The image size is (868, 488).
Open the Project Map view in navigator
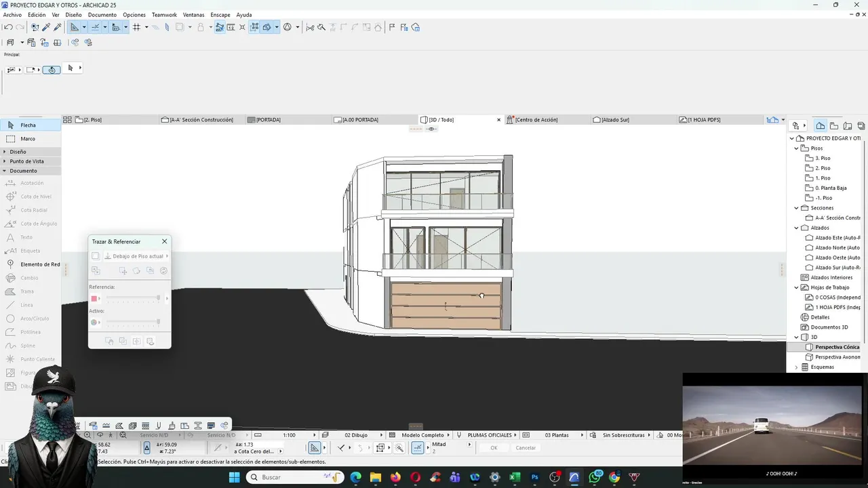click(821, 125)
